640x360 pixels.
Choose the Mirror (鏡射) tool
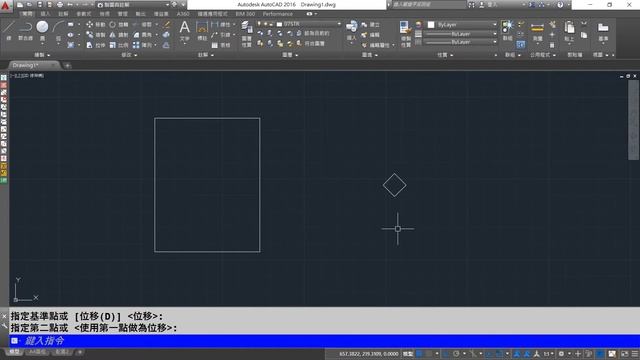[x=119, y=35]
